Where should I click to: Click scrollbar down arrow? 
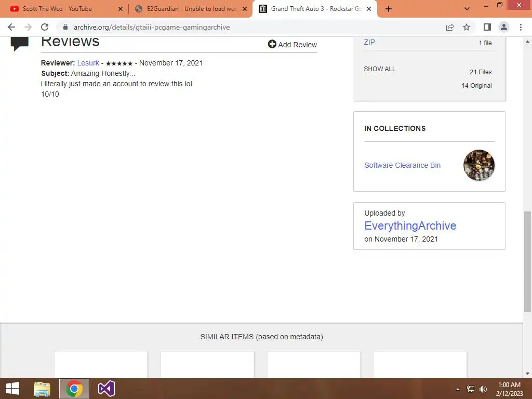527,374
